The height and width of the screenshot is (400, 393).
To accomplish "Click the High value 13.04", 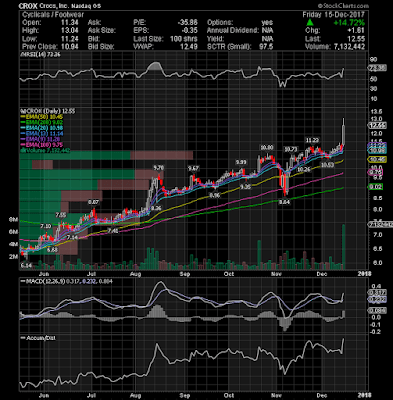I will coord(70,31).
